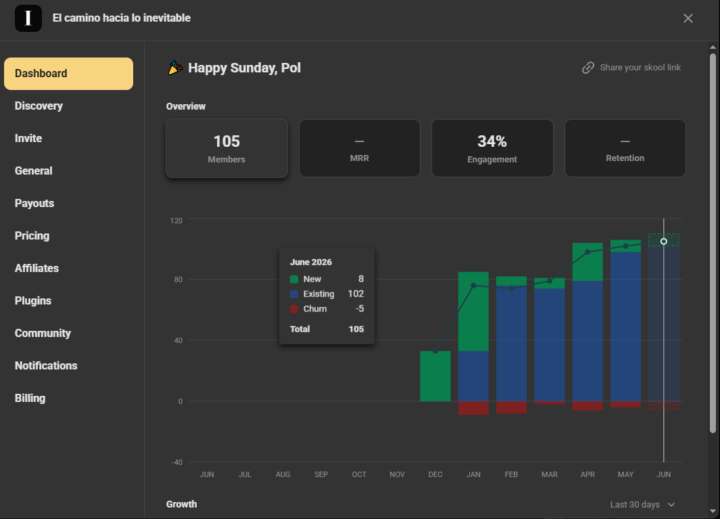Click the MAR bar in the chart
Screen dimensions: 720x519
(550, 341)
